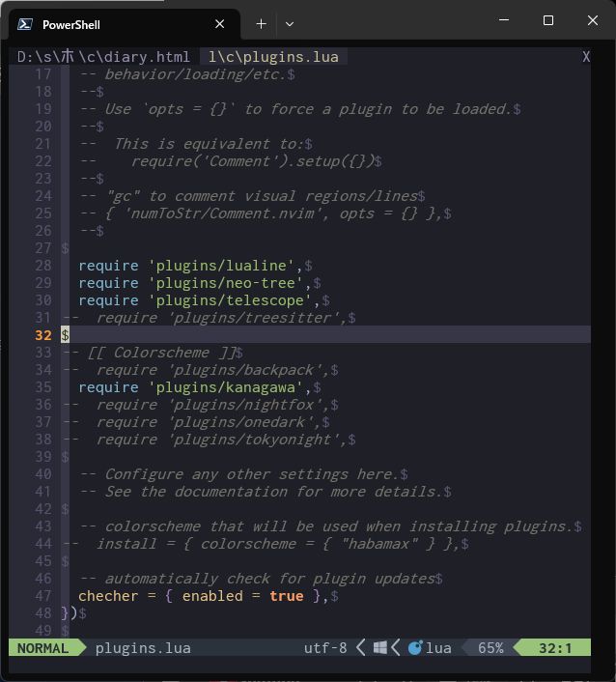This screenshot has height=682, width=616.
Task: Maximize the terminal window
Action: click(x=548, y=20)
